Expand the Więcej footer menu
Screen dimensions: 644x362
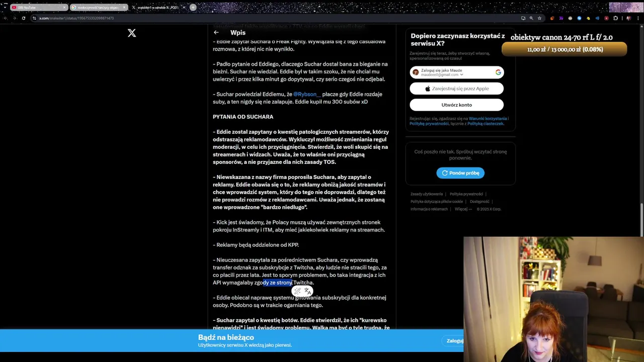(x=463, y=209)
